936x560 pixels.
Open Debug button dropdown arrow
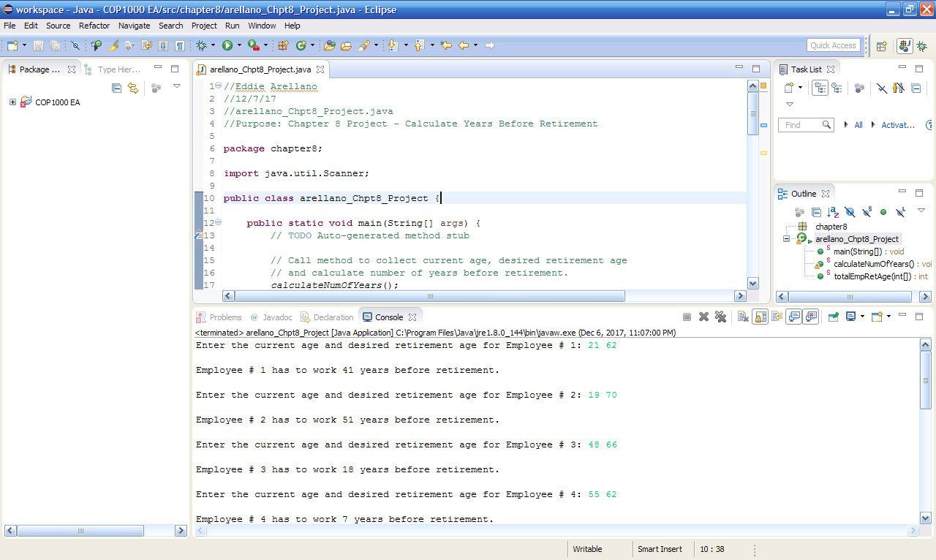[213, 45]
